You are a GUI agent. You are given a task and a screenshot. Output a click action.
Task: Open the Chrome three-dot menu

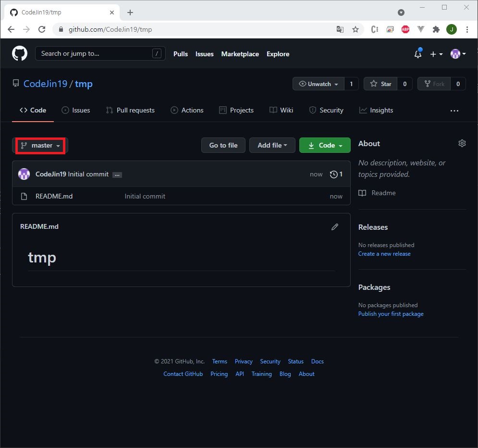click(467, 29)
